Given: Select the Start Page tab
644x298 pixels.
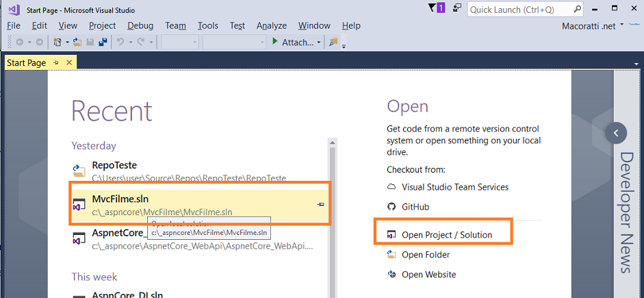Looking at the screenshot, I should pos(27,63).
